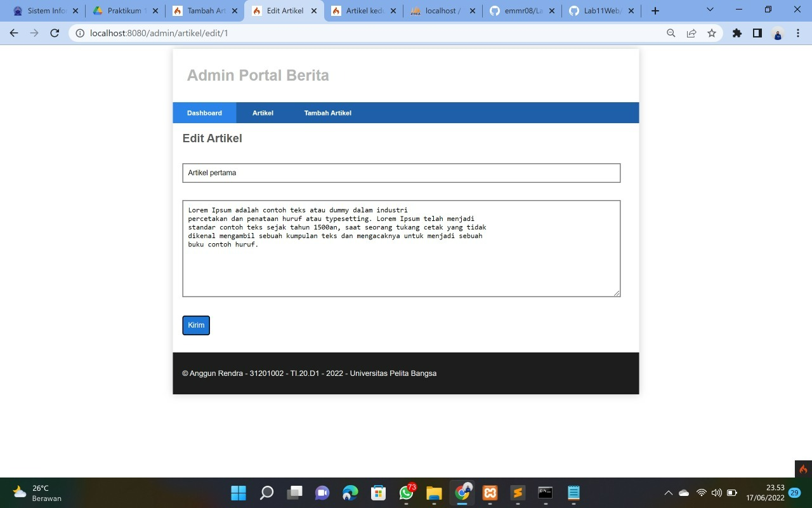Expand the browser profile list chevron
This screenshot has width=812, height=508.
tap(709, 11)
